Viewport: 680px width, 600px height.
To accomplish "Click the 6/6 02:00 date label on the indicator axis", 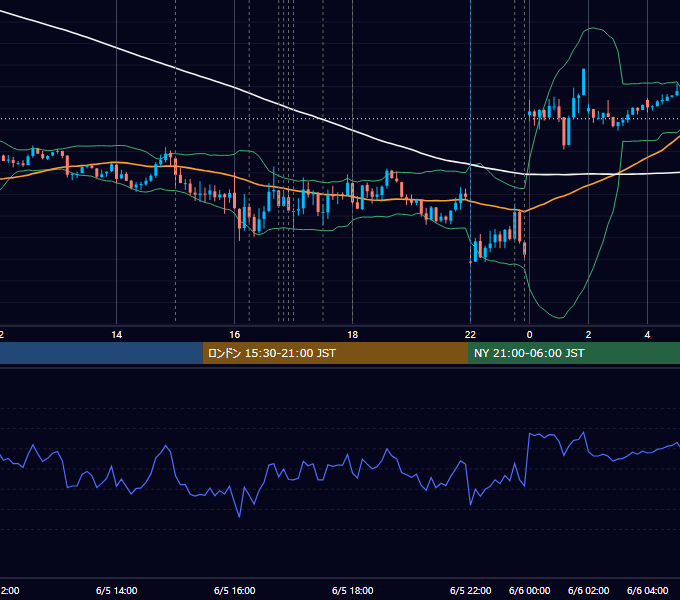I will pyautogui.click(x=588, y=590).
